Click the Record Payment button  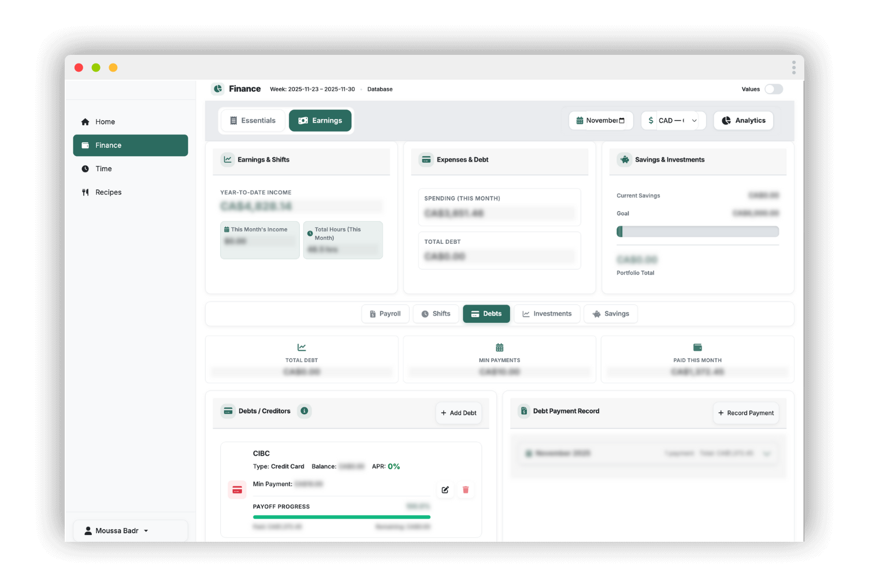coord(746,413)
